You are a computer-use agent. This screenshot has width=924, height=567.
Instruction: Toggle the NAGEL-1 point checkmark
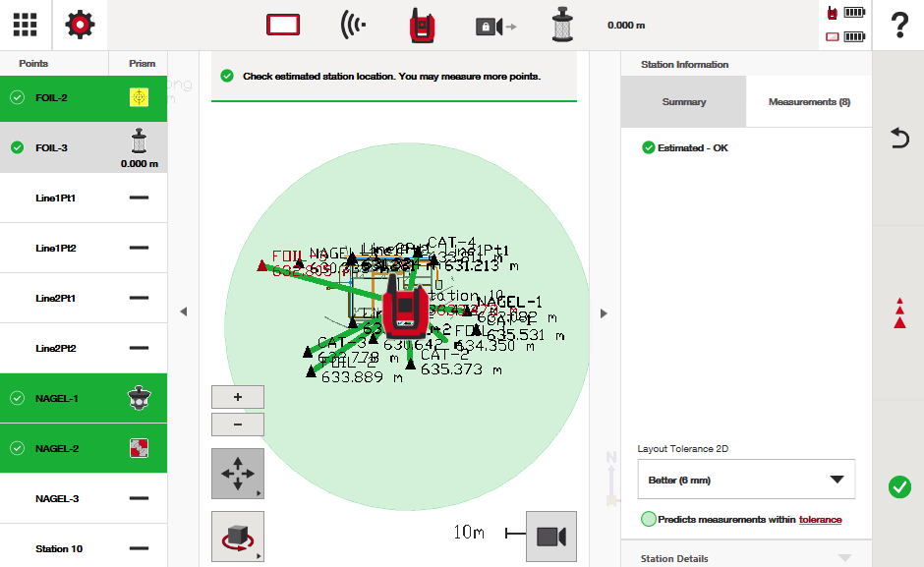pyautogui.click(x=17, y=398)
